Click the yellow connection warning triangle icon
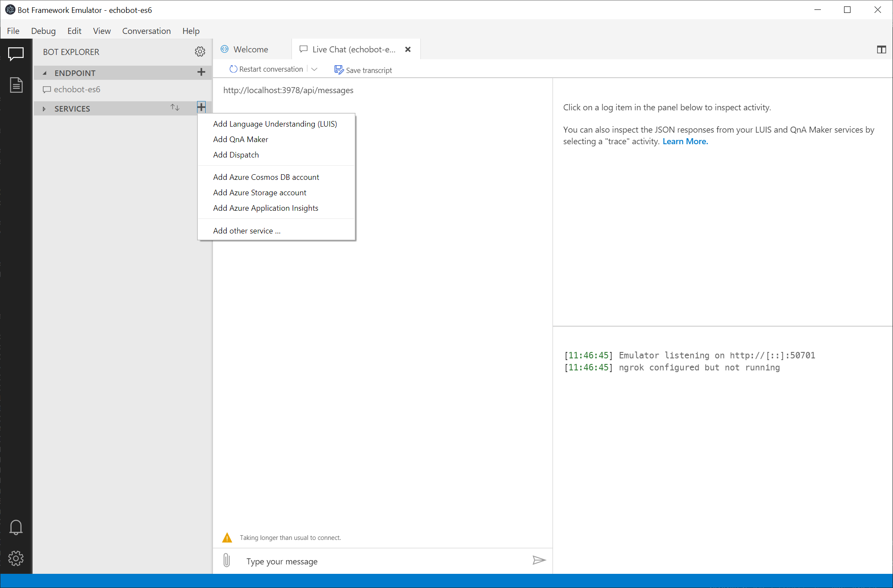The height and width of the screenshot is (588, 893). pyautogui.click(x=227, y=537)
